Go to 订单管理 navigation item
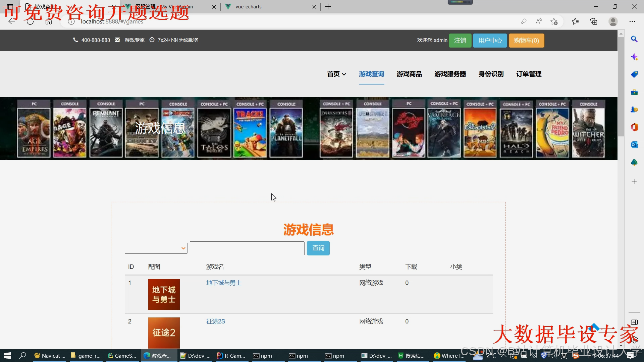 pyautogui.click(x=529, y=74)
